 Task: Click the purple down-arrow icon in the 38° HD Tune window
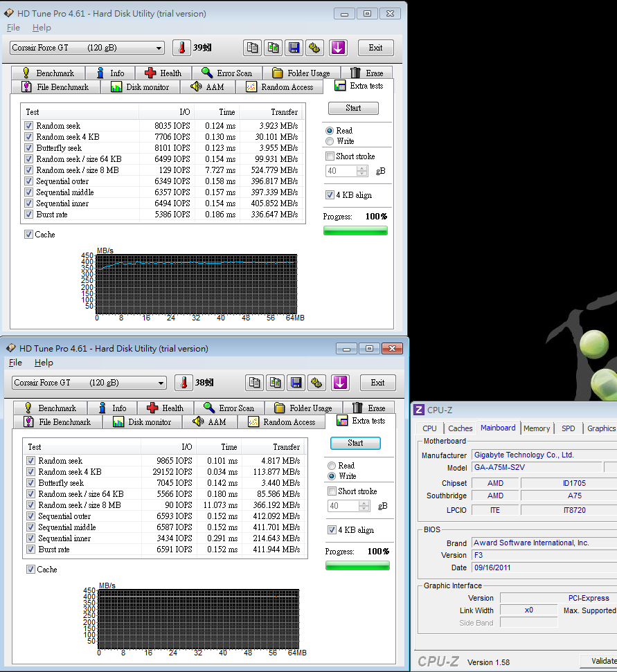(x=341, y=383)
